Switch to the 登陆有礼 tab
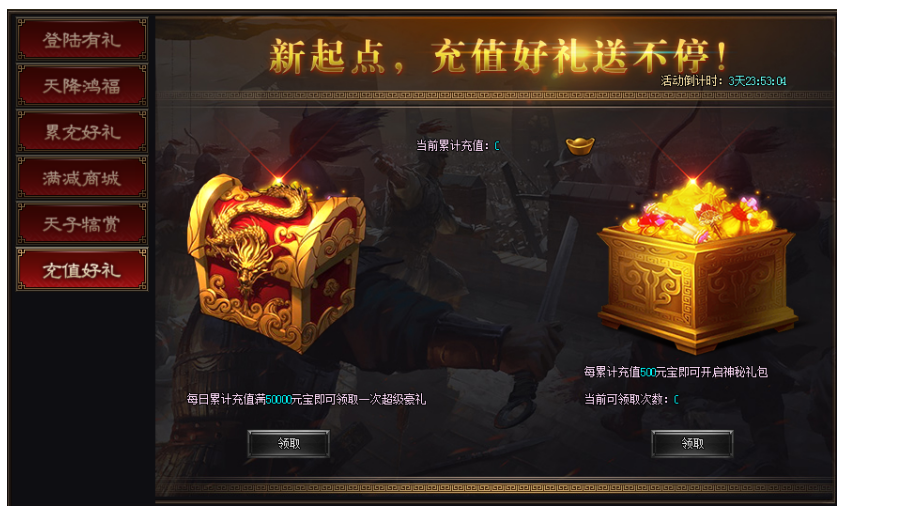The width and height of the screenshot is (915, 509). tap(82, 40)
